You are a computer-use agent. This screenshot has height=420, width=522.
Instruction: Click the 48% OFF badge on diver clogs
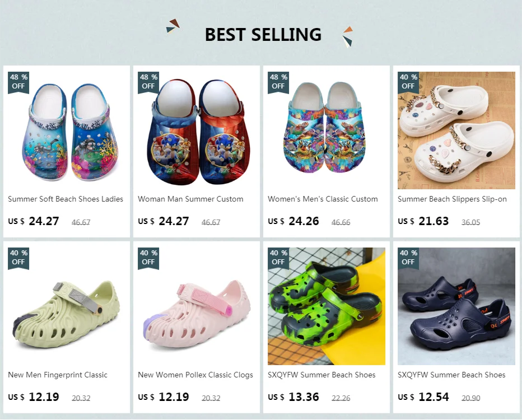pos(18,82)
